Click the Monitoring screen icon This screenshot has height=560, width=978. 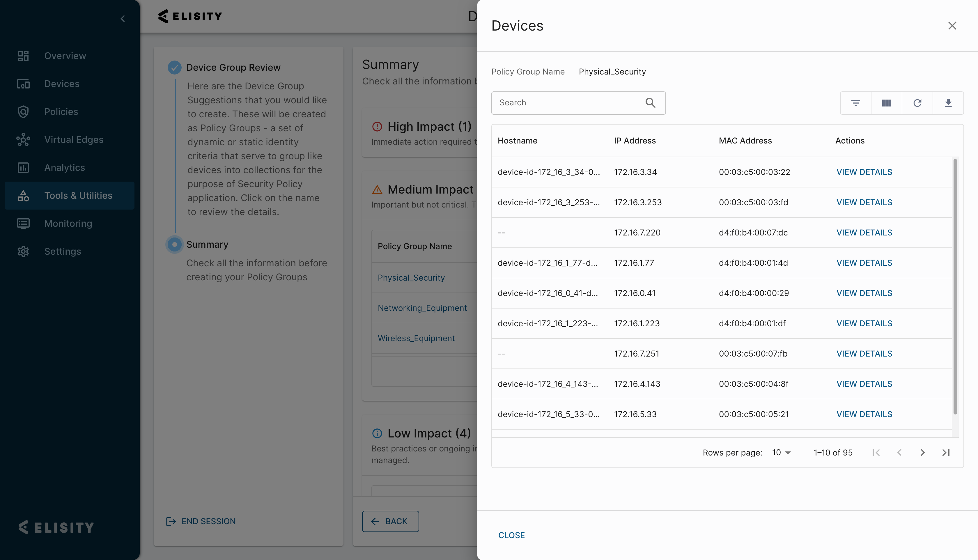point(23,224)
